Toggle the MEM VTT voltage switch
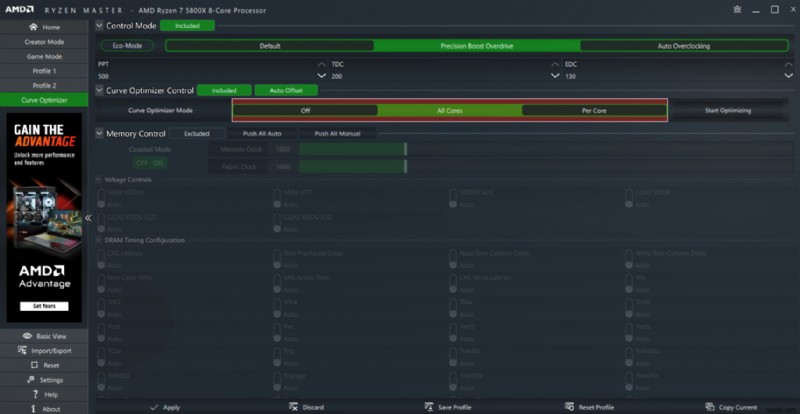The image size is (800, 414). 277,199
